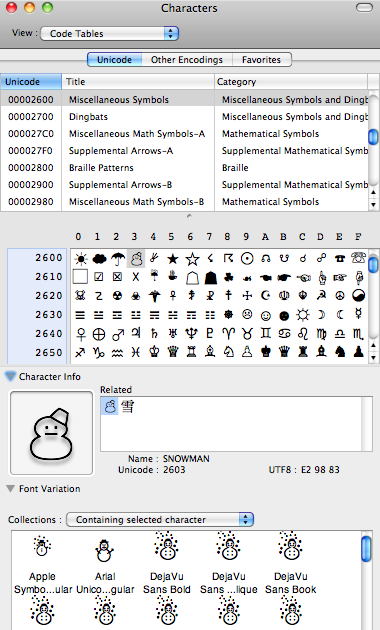The width and height of the screenshot is (380, 630).
Task: Click the character grid scroll down arrow
Action: coord(373,357)
